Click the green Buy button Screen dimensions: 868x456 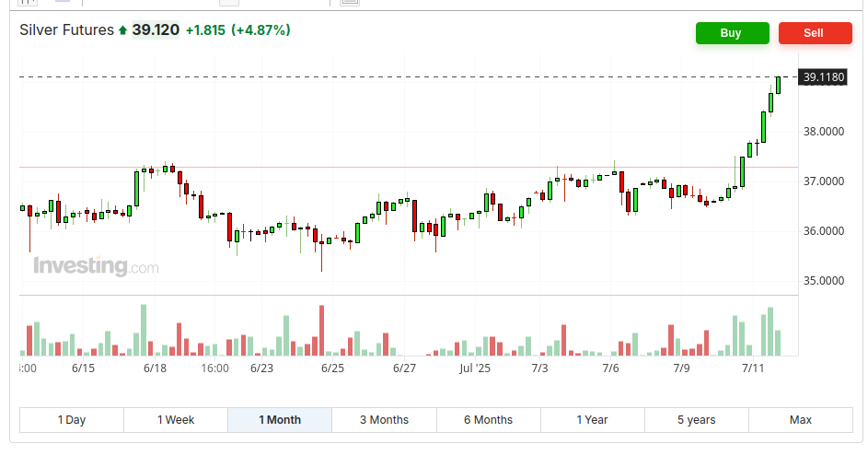pos(732,33)
